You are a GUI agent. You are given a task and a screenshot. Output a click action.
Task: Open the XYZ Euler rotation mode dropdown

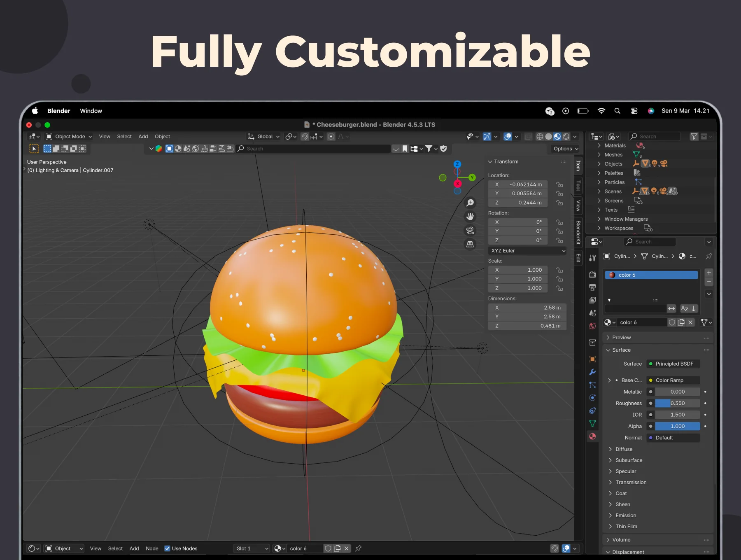[x=527, y=251]
